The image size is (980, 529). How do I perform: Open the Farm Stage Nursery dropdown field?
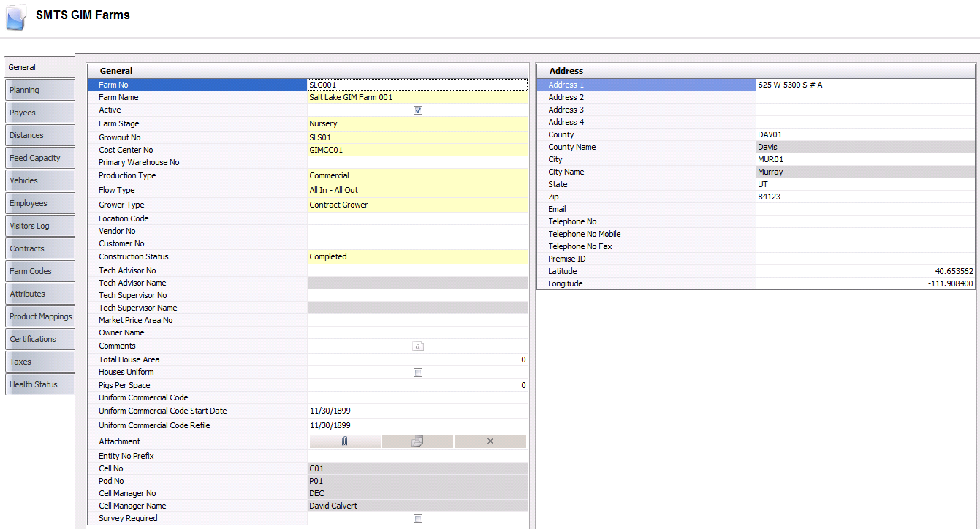point(417,123)
